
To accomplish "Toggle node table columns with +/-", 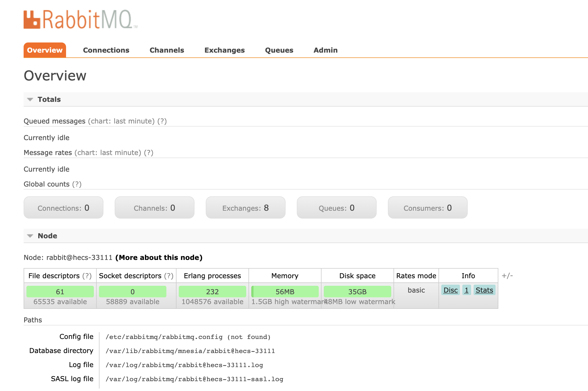I will coord(507,276).
